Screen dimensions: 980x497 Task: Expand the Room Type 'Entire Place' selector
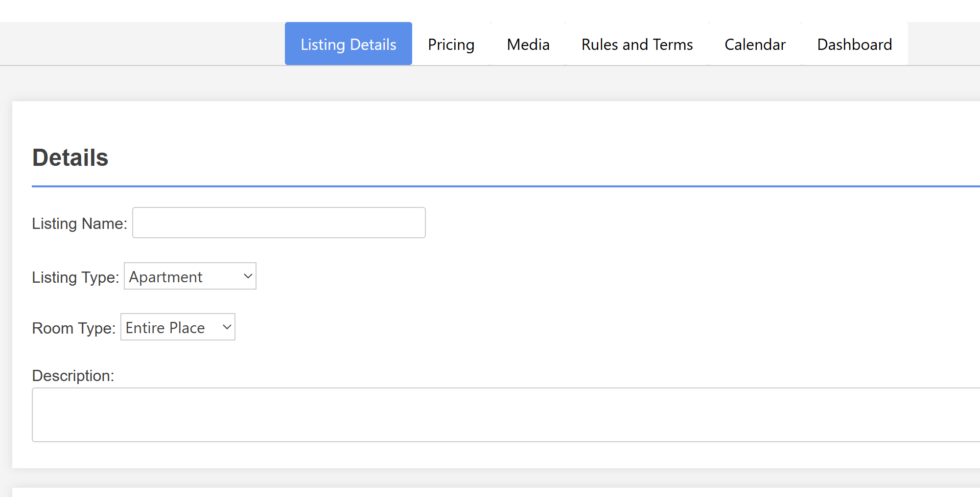177,327
